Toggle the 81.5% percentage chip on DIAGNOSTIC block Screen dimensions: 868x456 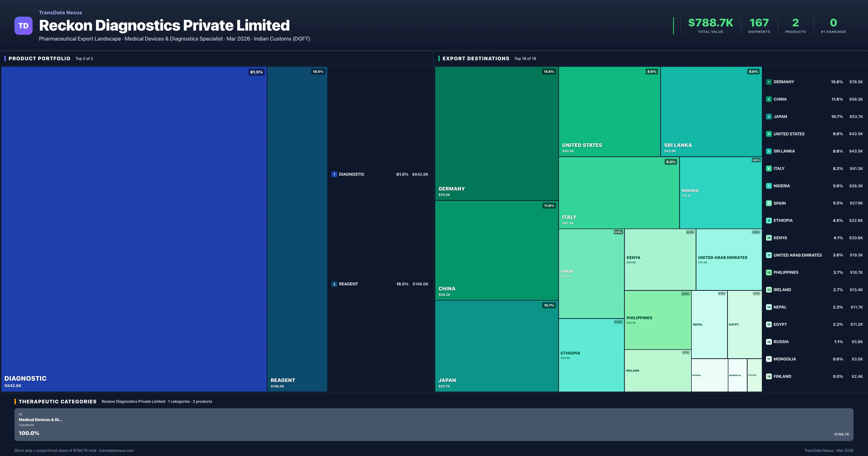pyautogui.click(x=256, y=72)
